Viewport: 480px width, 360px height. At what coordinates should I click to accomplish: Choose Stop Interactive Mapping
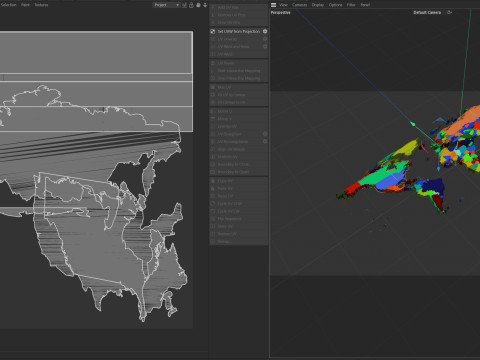click(x=239, y=79)
